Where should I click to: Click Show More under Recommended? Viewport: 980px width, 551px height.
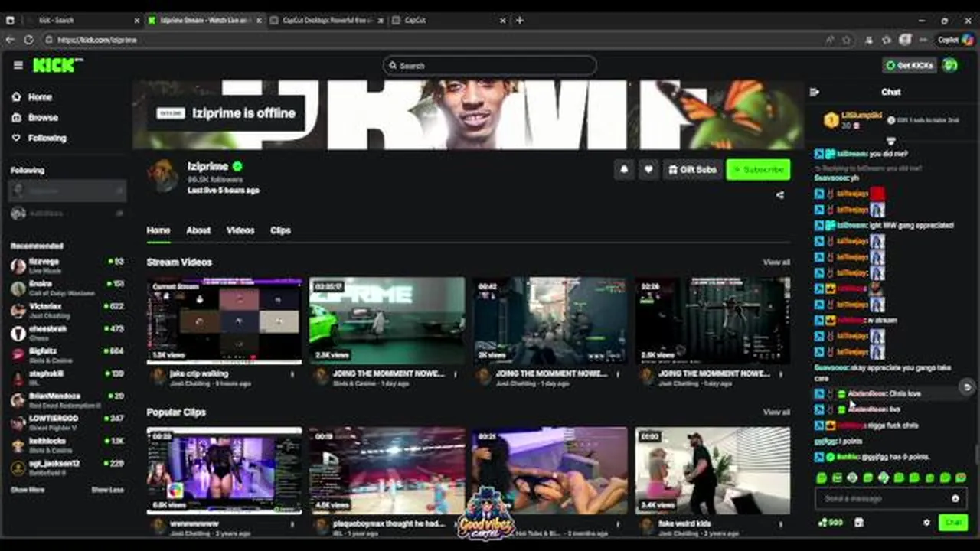coord(28,490)
